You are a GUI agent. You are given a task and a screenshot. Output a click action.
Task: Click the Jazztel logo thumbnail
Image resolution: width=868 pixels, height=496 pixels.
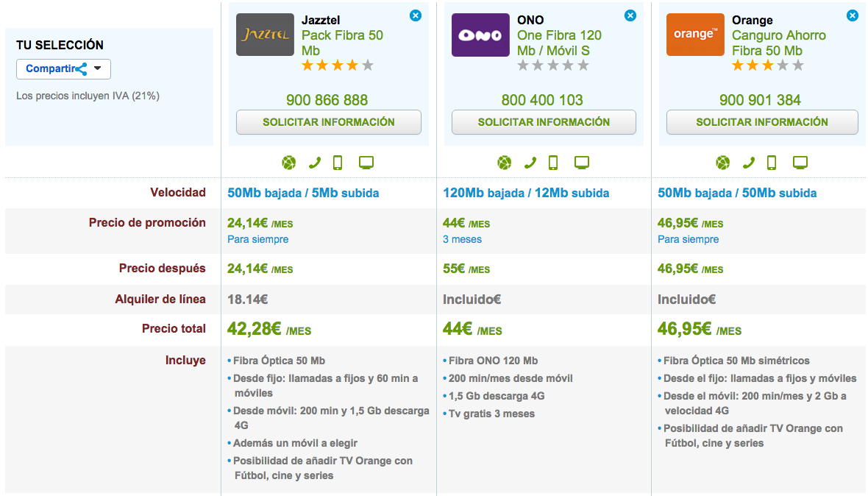pos(265,35)
